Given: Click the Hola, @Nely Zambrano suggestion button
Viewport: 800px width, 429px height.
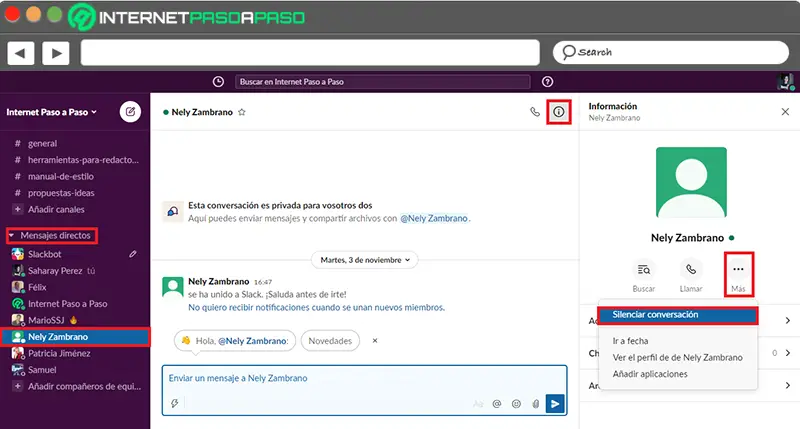Looking at the screenshot, I should pos(235,341).
